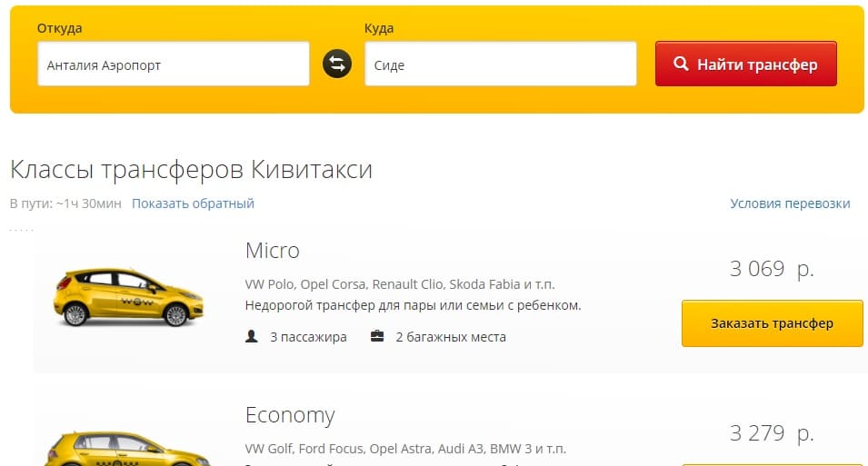
Task: Open the Условия перевозки link
Action: pos(790,203)
